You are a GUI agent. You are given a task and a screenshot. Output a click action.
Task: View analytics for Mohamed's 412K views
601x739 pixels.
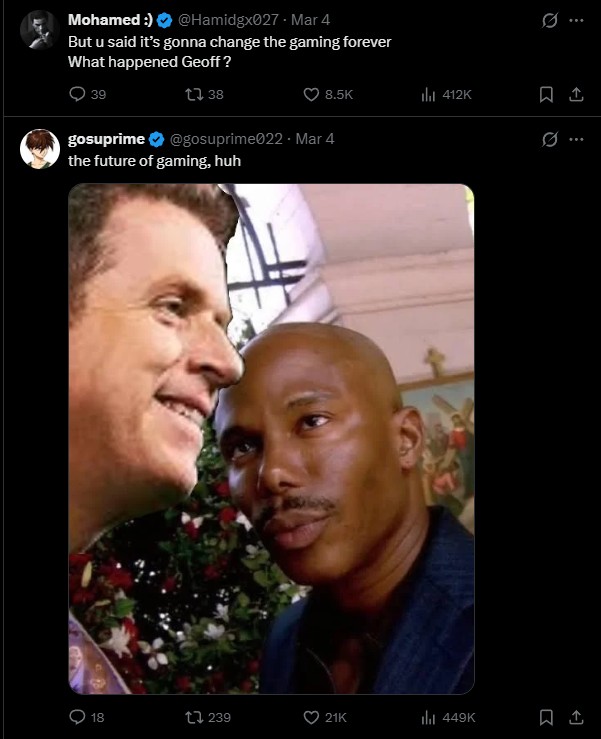click(428, 94)
